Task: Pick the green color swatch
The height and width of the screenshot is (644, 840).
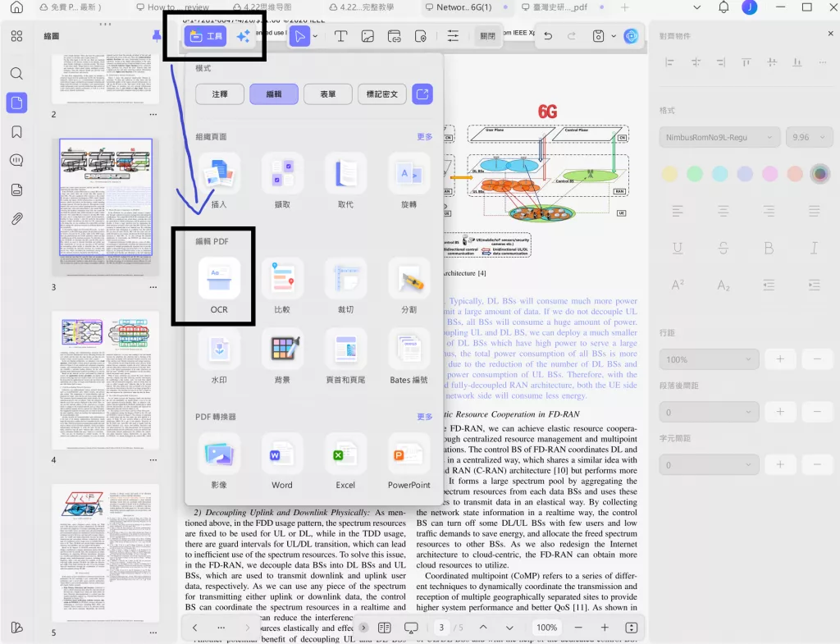Action: coord(695,174)
